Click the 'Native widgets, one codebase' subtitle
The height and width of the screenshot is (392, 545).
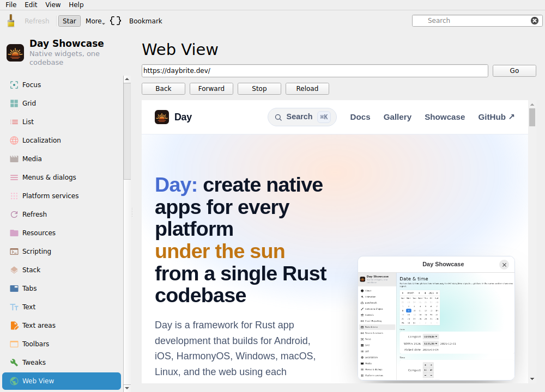point(65,58)
